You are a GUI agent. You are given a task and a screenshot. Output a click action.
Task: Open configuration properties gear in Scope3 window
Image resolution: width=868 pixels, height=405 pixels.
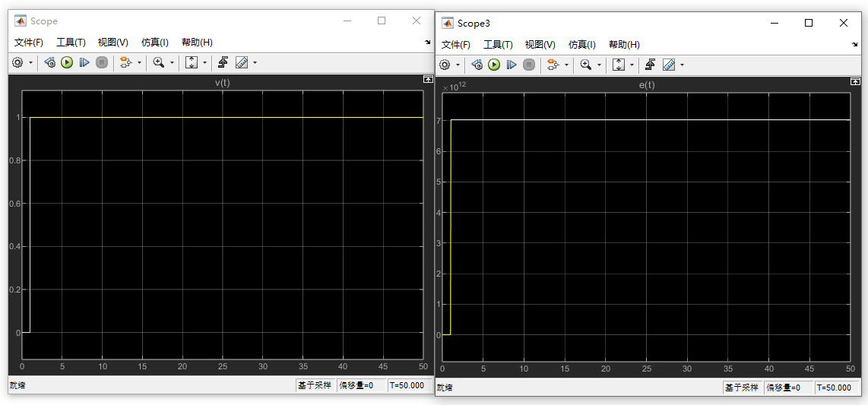(445, 65)
